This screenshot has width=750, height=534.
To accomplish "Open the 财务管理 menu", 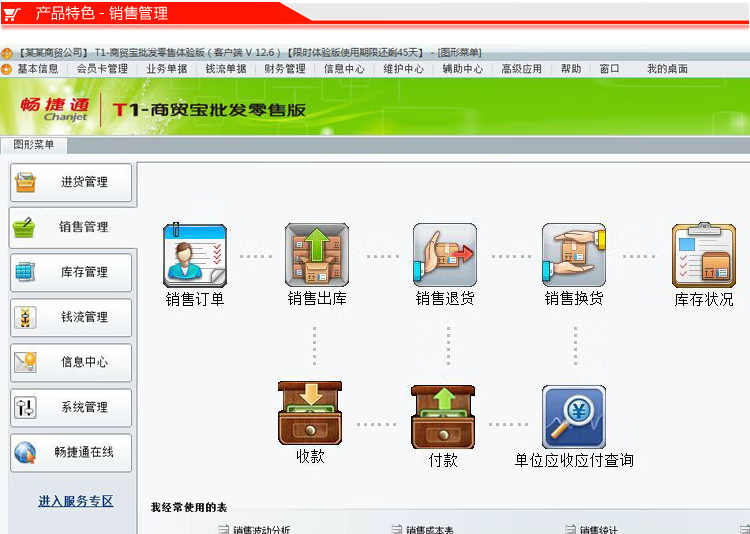I will tap(285, 69).
